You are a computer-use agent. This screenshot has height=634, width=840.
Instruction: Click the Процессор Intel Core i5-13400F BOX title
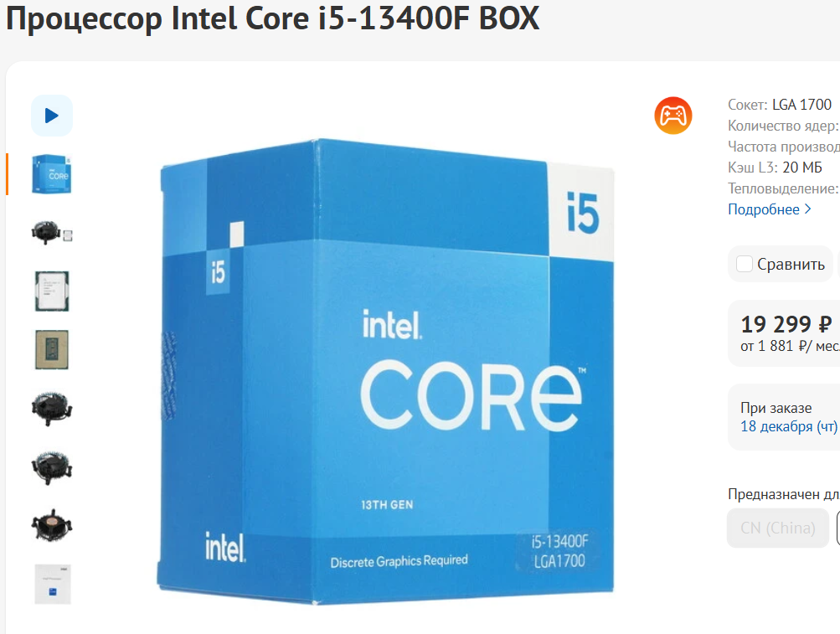(272, 18)
